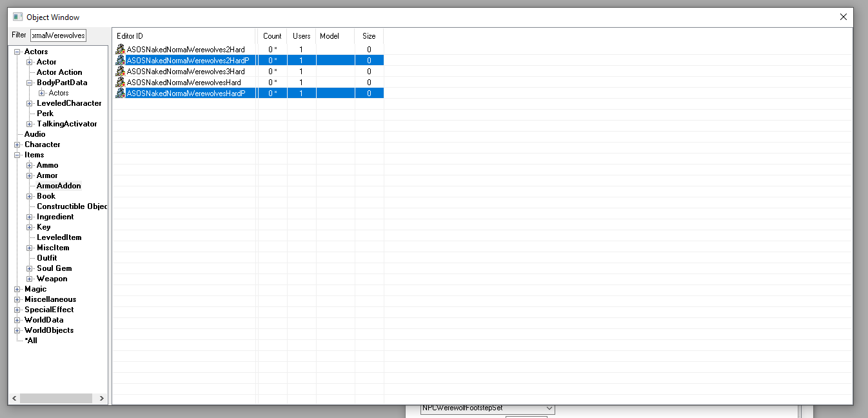Screen dimensions: 868x418
Task: Expand the WorldObjects category
Action: (x=17, y=330)
